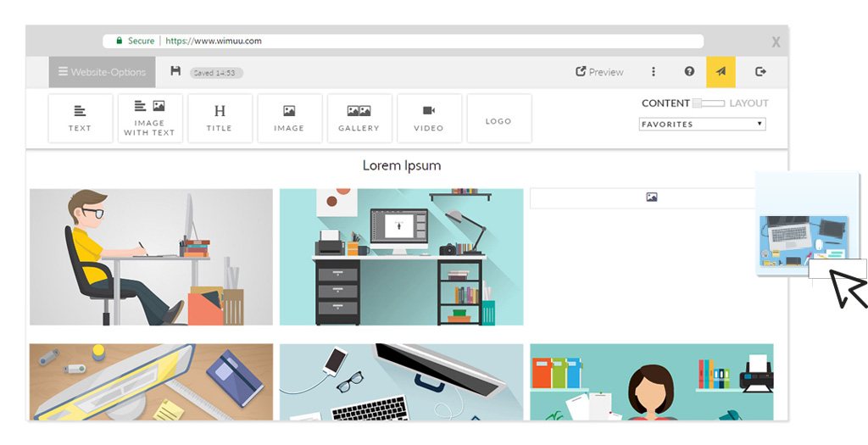Add a Gallery element

359,119
